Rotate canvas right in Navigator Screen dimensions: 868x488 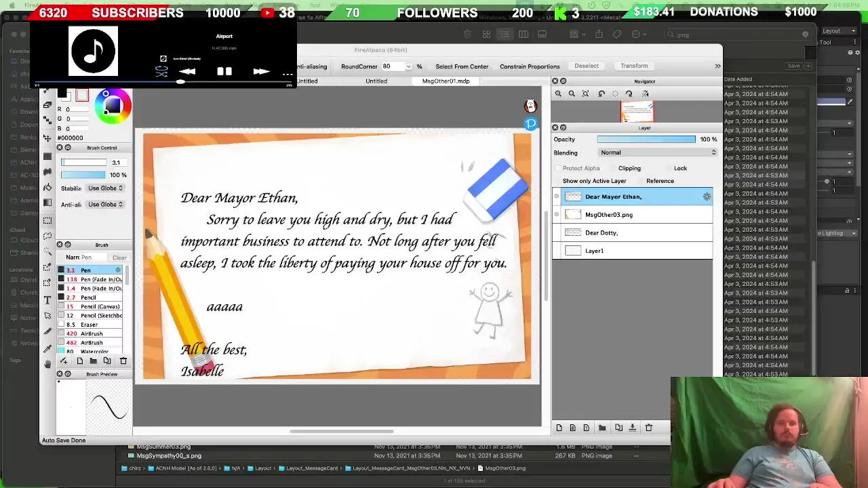click(629, 94)
